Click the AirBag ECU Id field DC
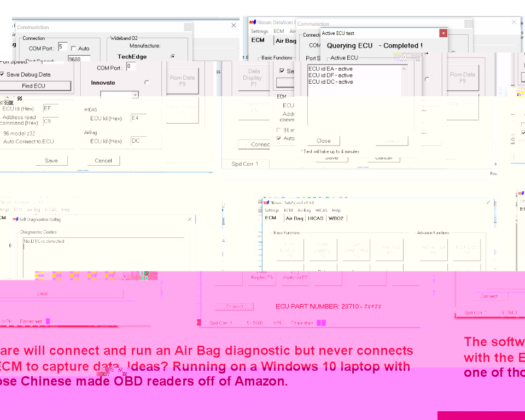This screenshot has height=420, width=525. 138,141
